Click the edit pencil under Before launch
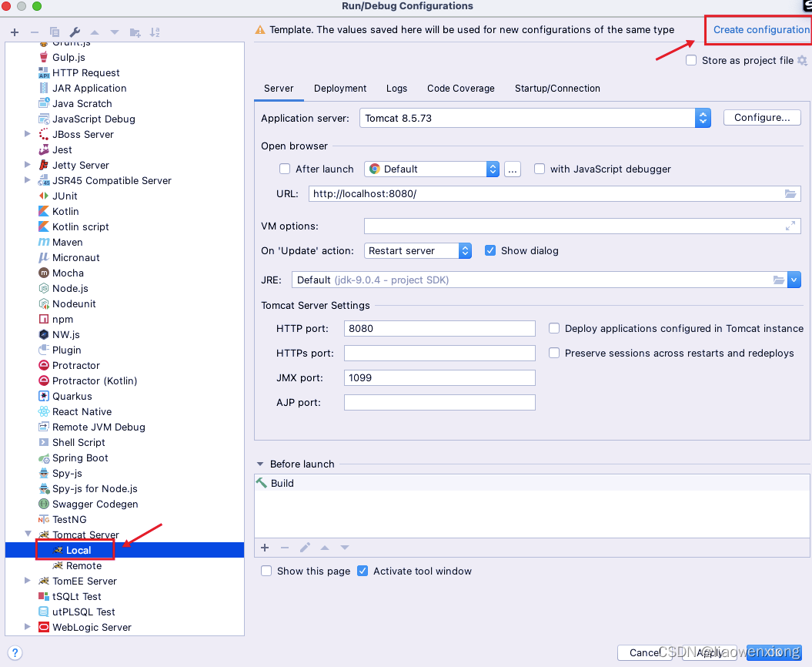The image size is (812, 667). tap(305, 548)
